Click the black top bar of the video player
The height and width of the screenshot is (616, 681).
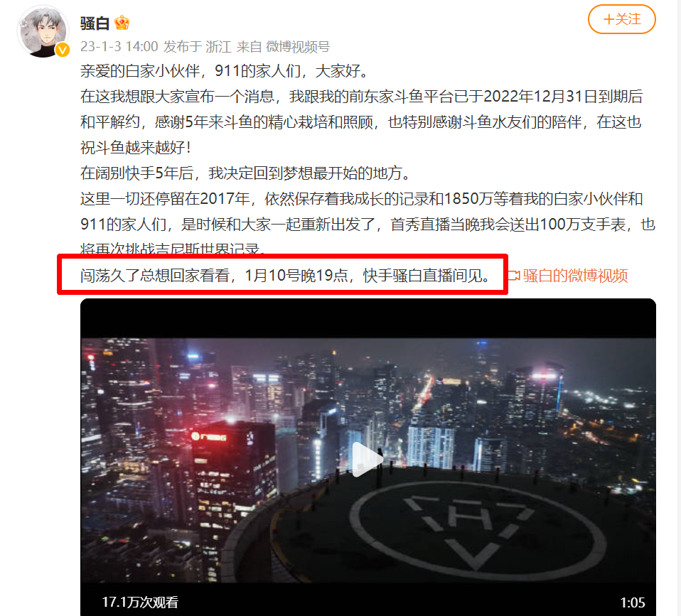(368, 318)
